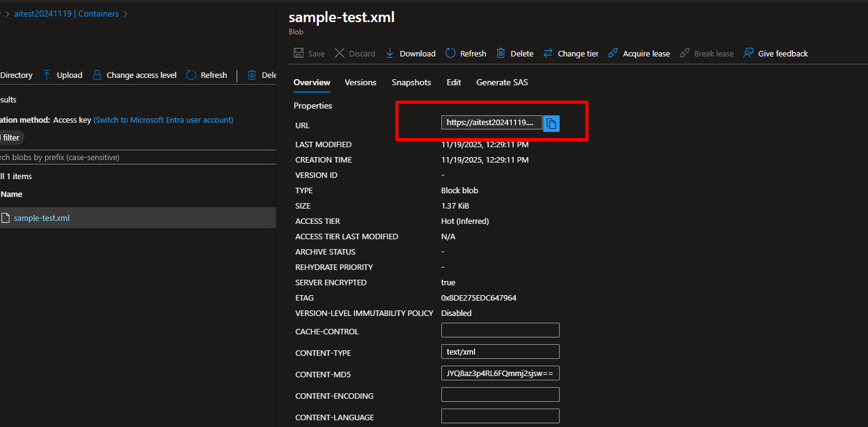Click the Refresh icon in blob toolbar

[451, 53]
